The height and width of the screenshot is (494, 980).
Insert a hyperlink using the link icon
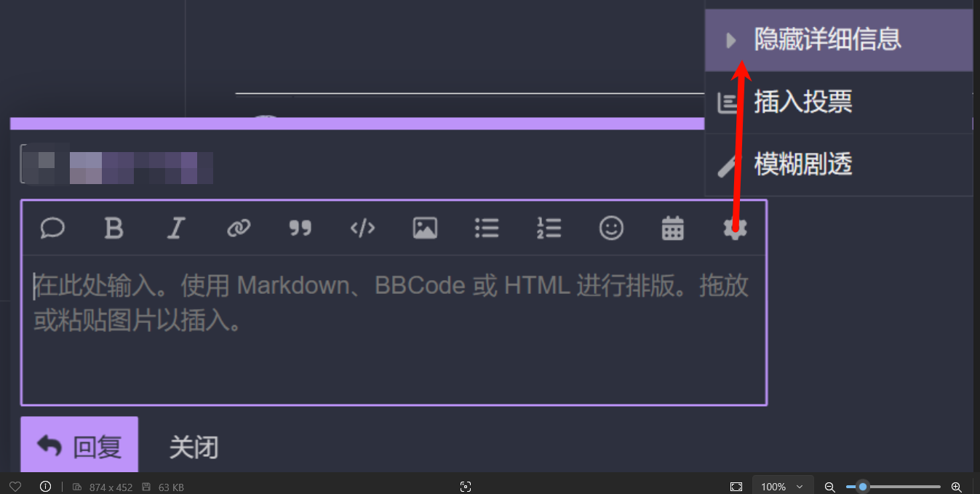pyautogui.click(x=239, y=228)
